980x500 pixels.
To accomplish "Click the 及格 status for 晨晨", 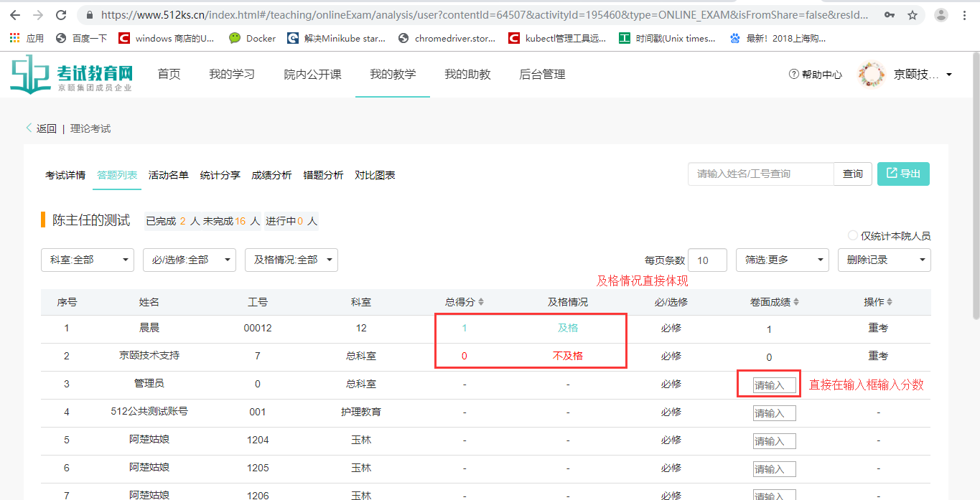I will tap(568, 328).
